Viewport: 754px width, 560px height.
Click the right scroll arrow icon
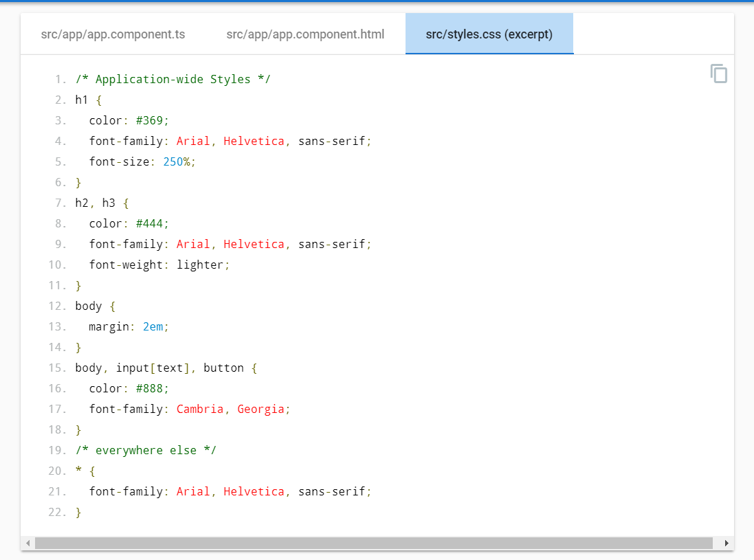(x=727, y=542)
